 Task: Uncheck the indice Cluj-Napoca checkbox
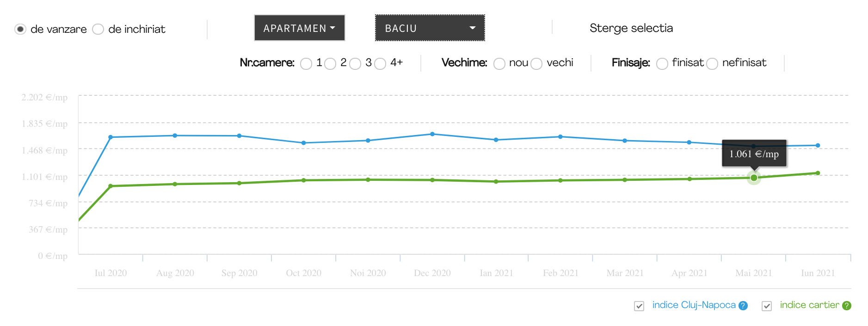point(639,306)
